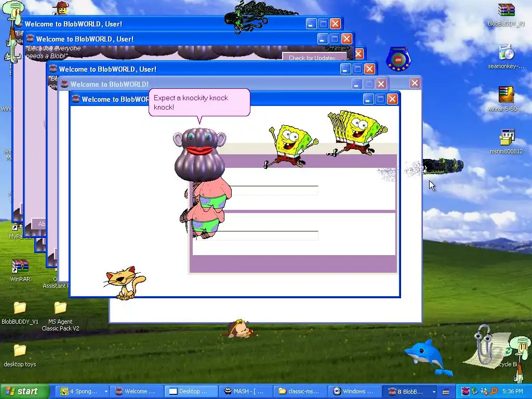
Task: Click the monkey agent lying on the grass
Action: coord(239,329)
